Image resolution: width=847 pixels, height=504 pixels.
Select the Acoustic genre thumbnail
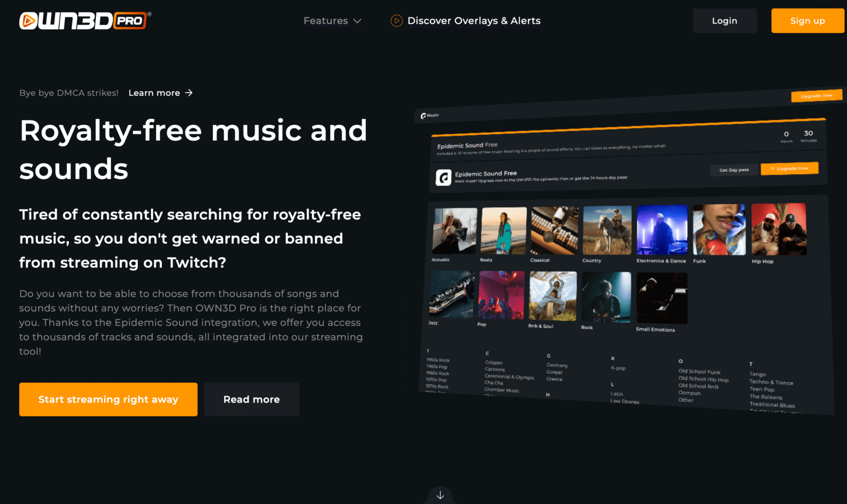[x=455, y=231]
